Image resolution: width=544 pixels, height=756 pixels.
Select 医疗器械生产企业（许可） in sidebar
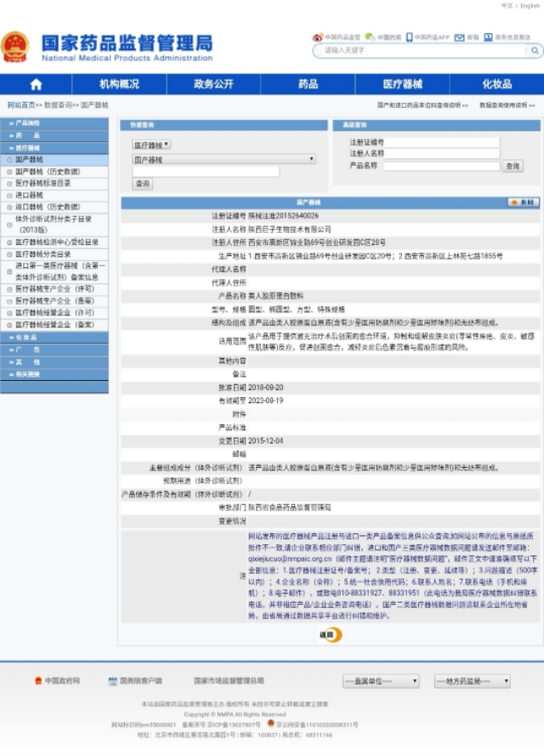[54, 289]
